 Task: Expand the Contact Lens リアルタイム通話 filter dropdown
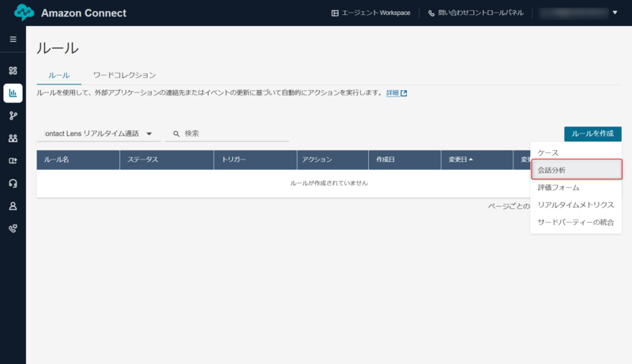[98, 133]
